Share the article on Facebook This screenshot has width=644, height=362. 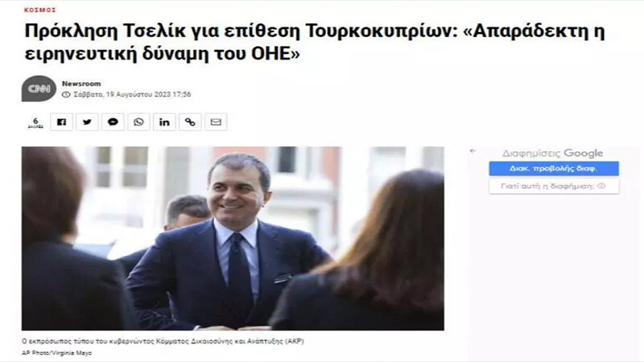pyautogui.click(x=61, y=122)
